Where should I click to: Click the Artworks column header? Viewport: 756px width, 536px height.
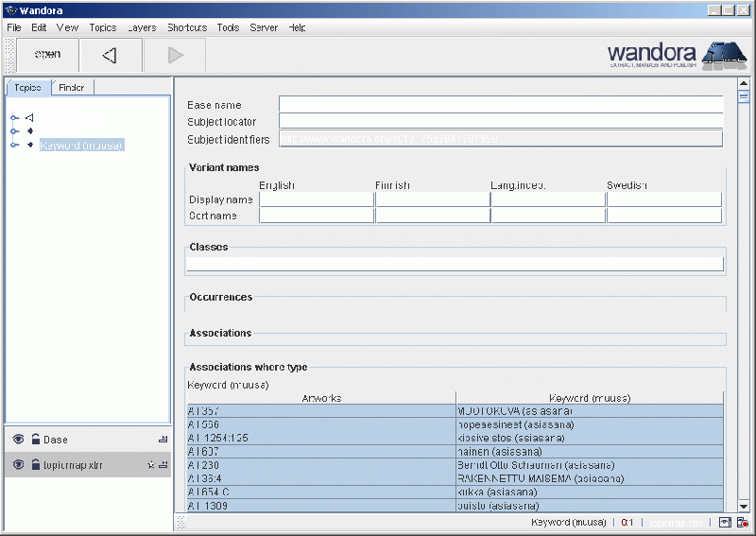pyautogui.click(x=321, y=398)
